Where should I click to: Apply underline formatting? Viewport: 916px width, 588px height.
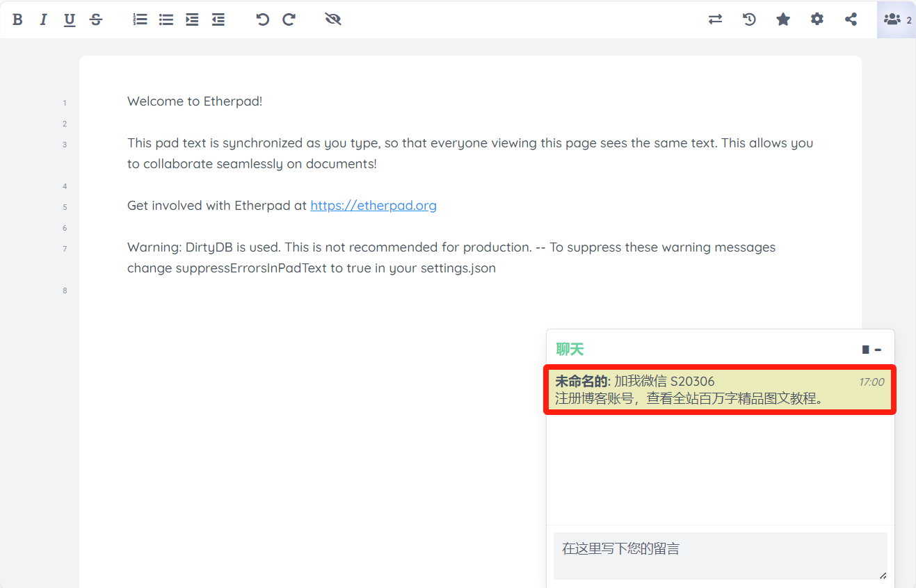click(x=70, y=19)
